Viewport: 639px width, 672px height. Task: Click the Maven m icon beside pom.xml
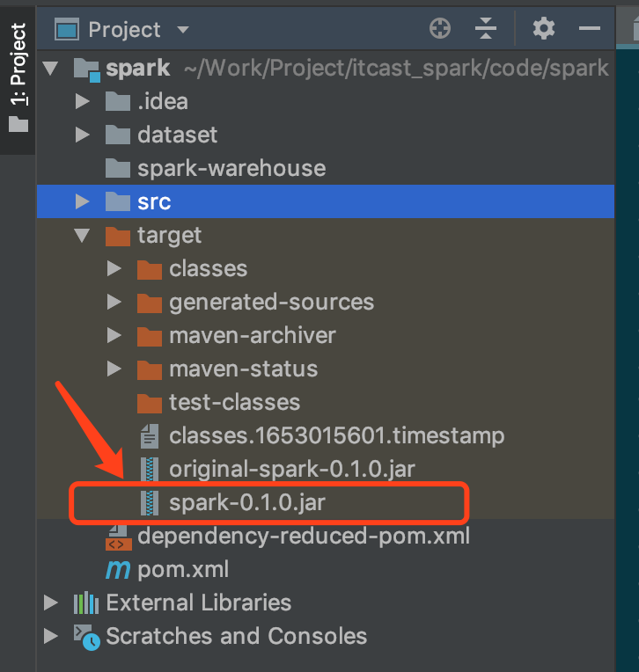[118, 570]
